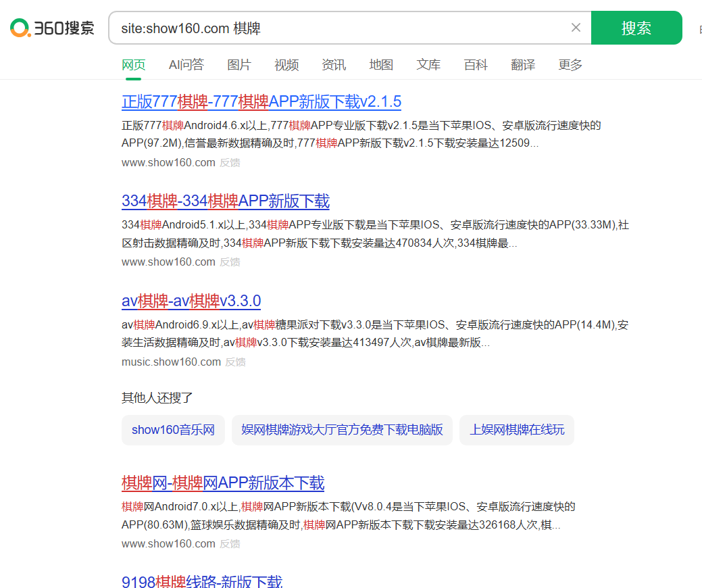Select related search show160音乐网
The image size is (702, 588).
point(173,430)
